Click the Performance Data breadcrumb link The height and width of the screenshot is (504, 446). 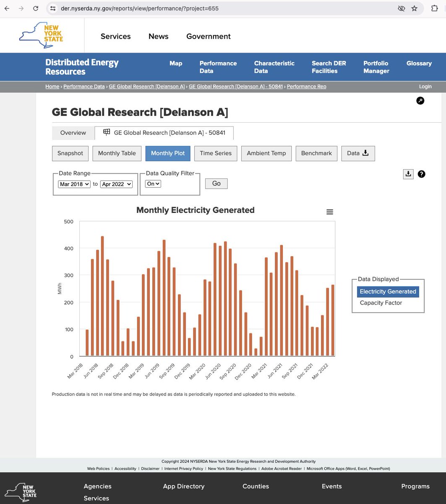[x=84, y=87]
